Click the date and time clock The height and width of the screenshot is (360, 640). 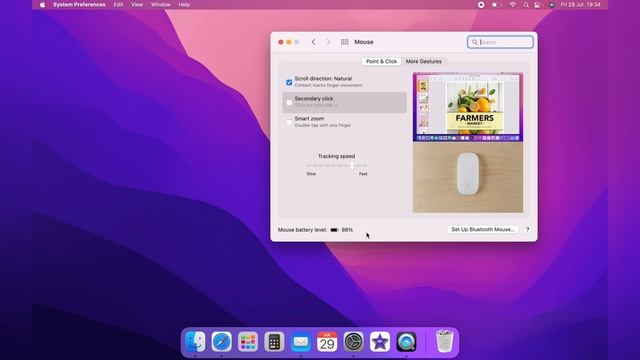click(x=580, y=5)
